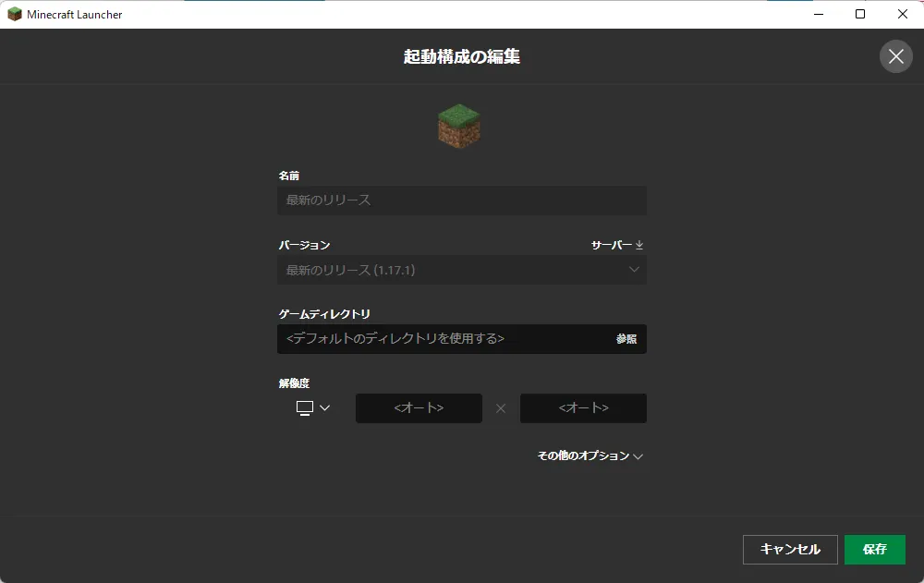Expand その他のオプション

(590, 455)
